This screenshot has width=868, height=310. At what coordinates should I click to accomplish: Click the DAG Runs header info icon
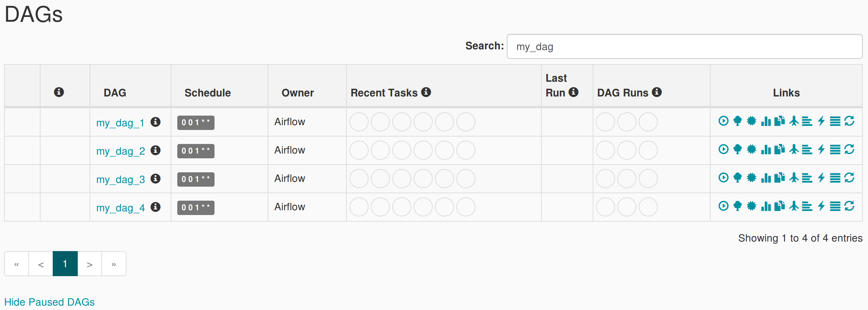tap(657, 92)
